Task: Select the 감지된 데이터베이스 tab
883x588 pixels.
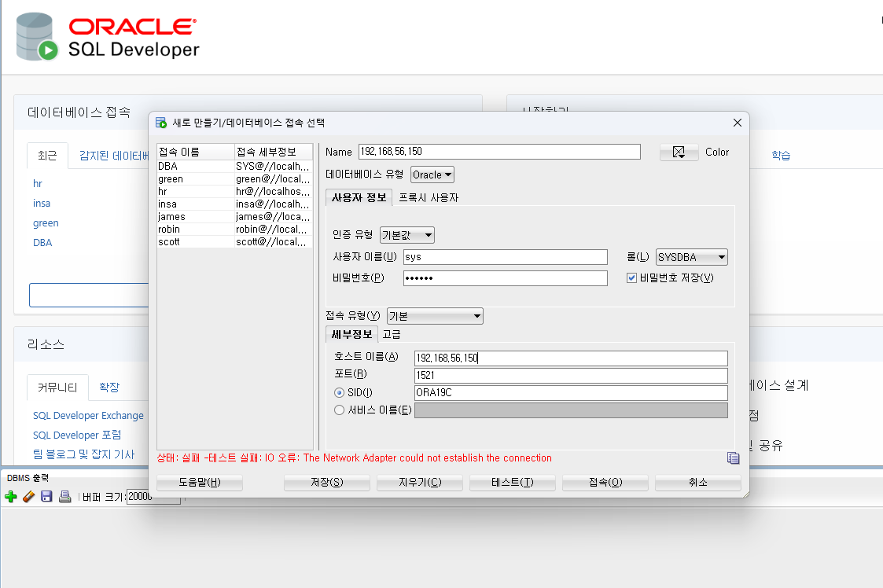Action: point(114,156)
